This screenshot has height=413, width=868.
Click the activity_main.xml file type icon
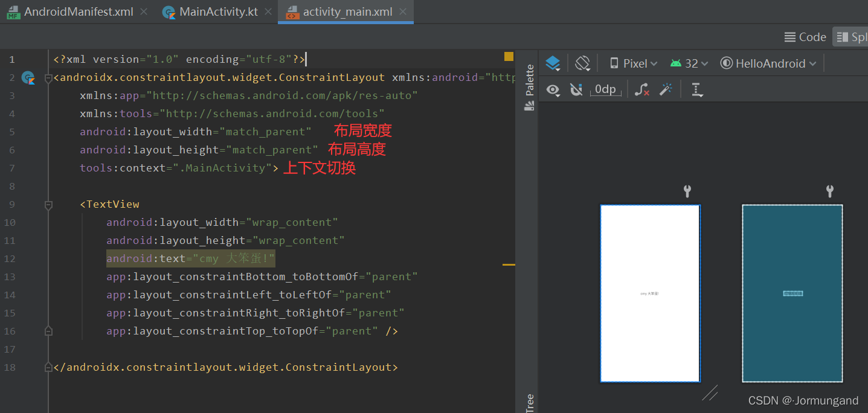[x=292, y=12]
